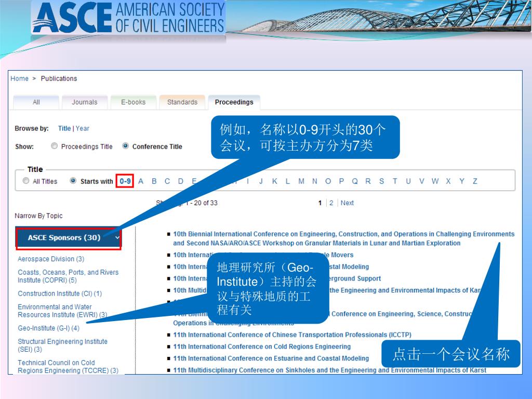Select the Proceedings Title radio button
Viewport: 532px width, 399px height.
pos(54,146)
